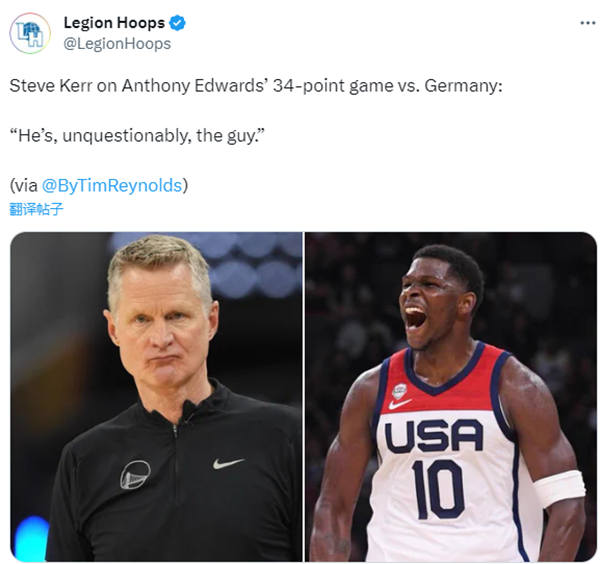Click the white armband on player's arm

click(x=559, y=489)
